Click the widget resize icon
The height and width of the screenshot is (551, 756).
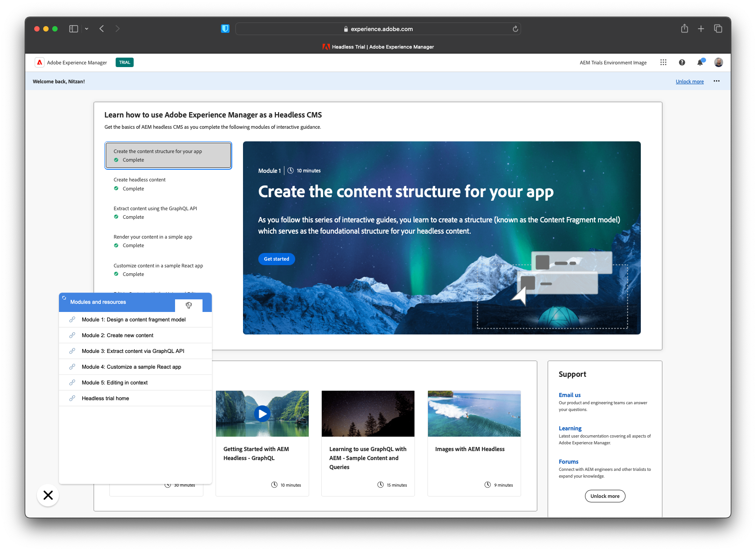64,298
